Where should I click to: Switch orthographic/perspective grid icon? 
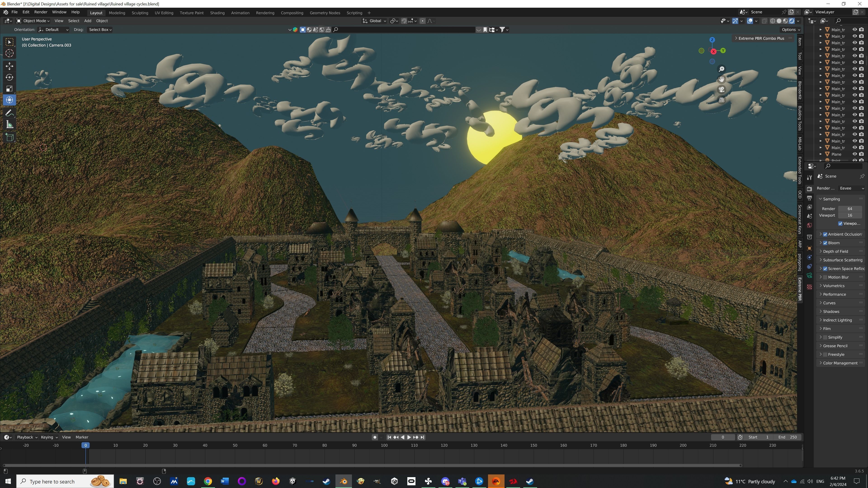tap(722, 100)
